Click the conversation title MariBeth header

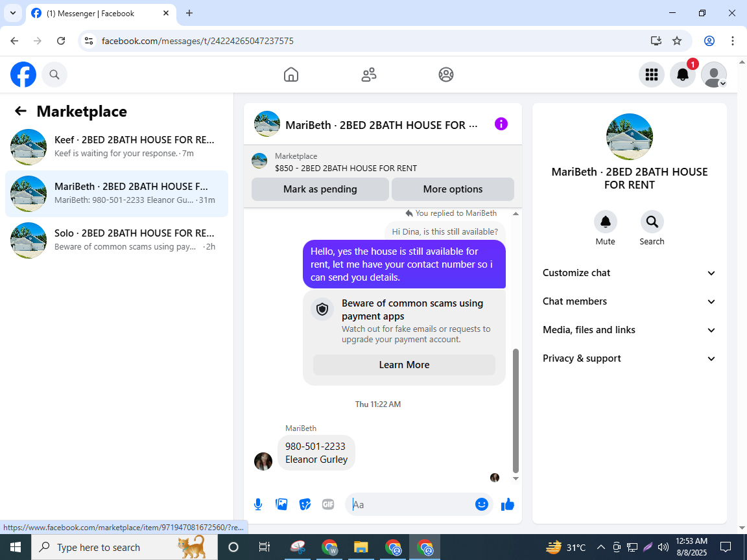coord(381,124)
